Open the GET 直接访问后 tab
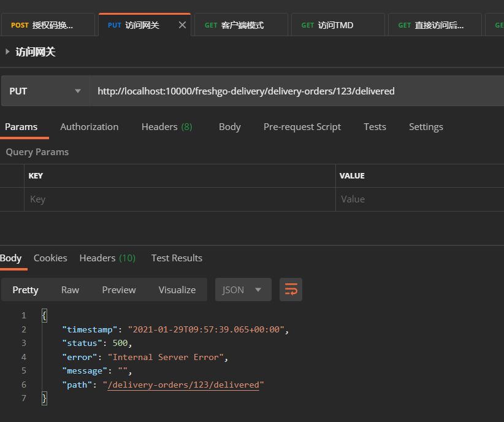Screen dimensions: 504x422 (x=435, y=25)
